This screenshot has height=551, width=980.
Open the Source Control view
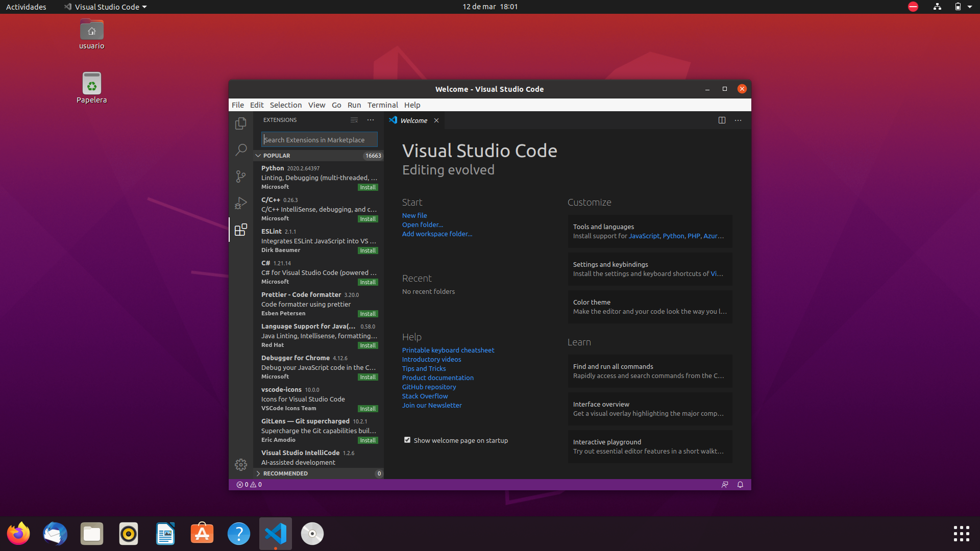point(241,177)
